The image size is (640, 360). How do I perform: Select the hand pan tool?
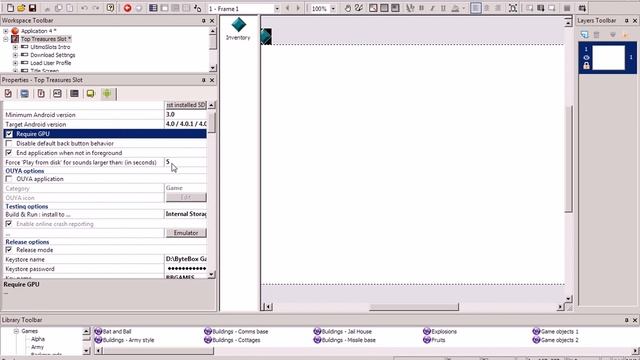347,8
